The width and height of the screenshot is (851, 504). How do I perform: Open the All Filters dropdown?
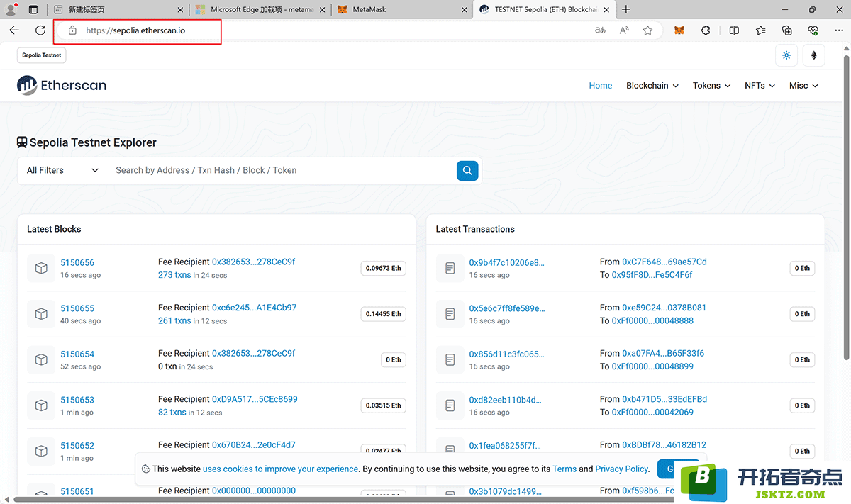[62, 170]
